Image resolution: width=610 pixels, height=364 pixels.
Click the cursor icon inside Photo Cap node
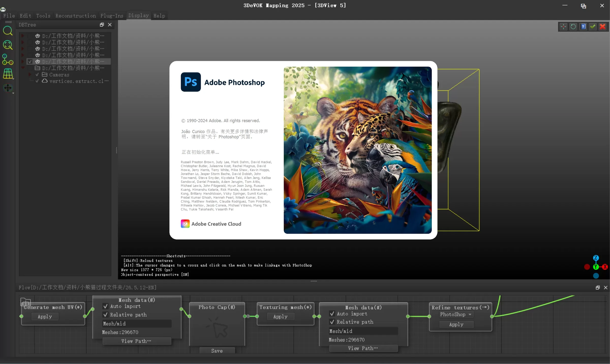[x=217, y=327]
